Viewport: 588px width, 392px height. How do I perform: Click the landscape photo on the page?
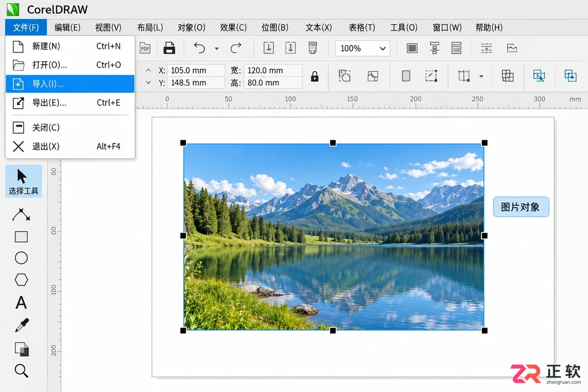click(x=333, y=237)
